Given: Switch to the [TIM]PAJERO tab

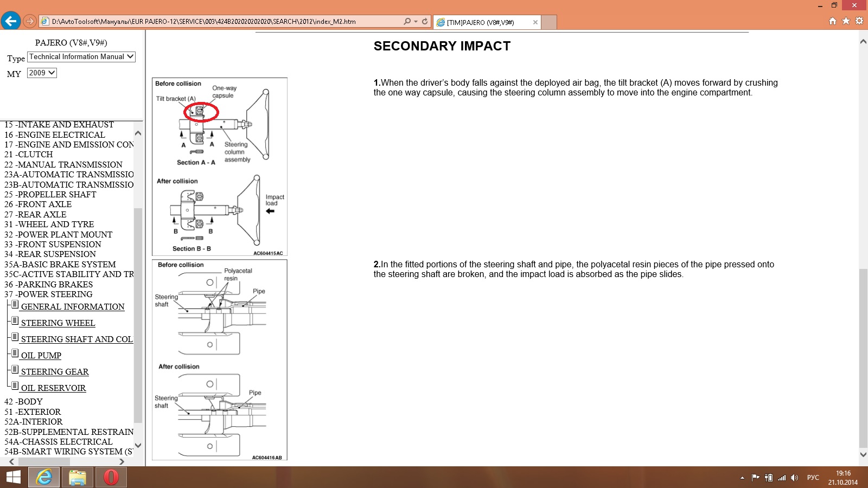Looking at the screenshot, I should (x=483, y=22).
